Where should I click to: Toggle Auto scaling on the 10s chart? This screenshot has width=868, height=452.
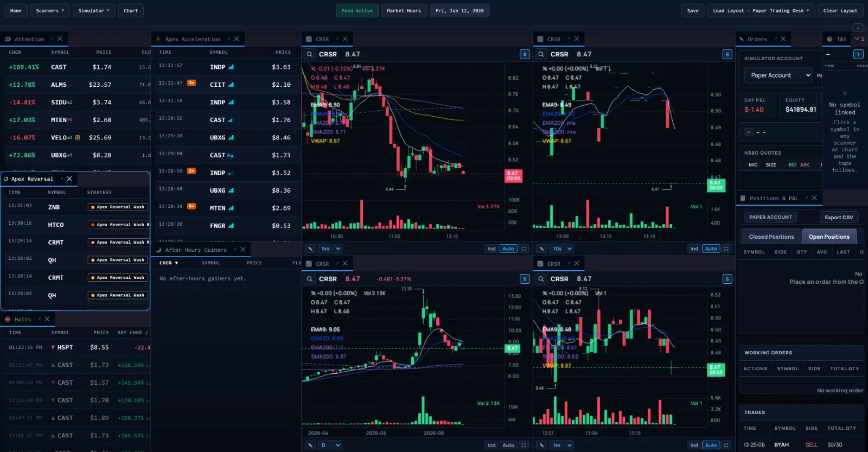click(711, 249)
